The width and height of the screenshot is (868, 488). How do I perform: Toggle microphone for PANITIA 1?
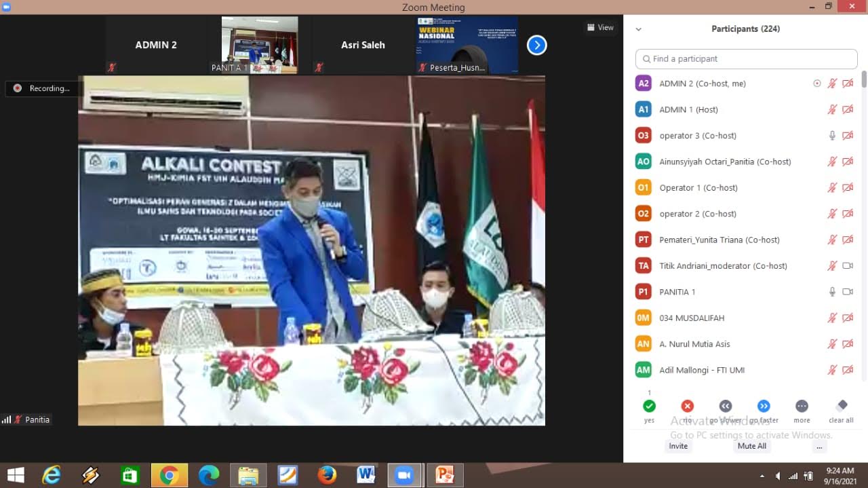coord(832,292)
